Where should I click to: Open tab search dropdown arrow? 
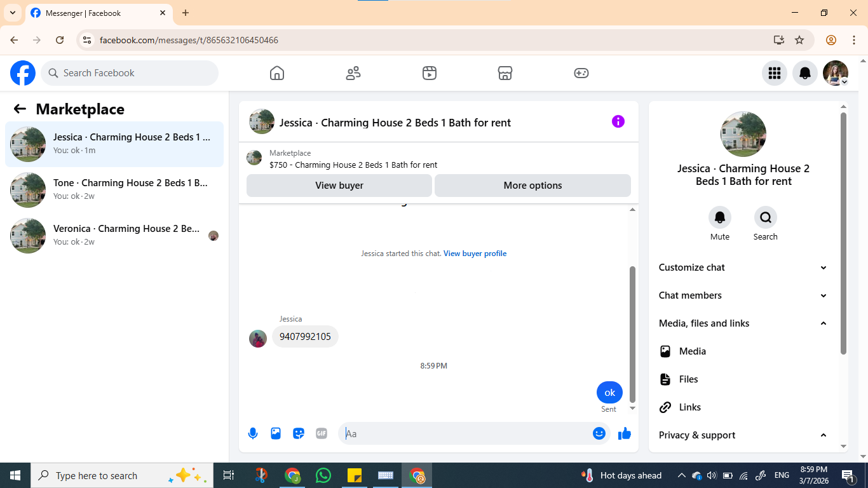pyautogui.click(x=13, y=13)
